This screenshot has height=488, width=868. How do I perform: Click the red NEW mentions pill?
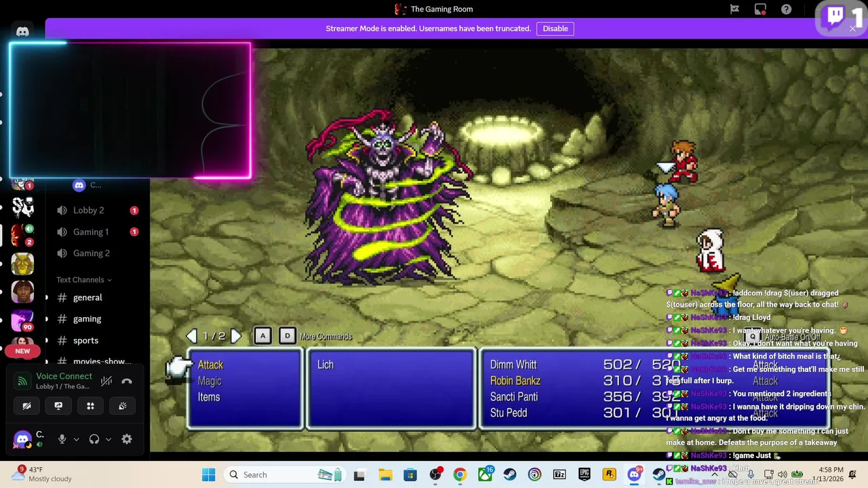(22, 351)
